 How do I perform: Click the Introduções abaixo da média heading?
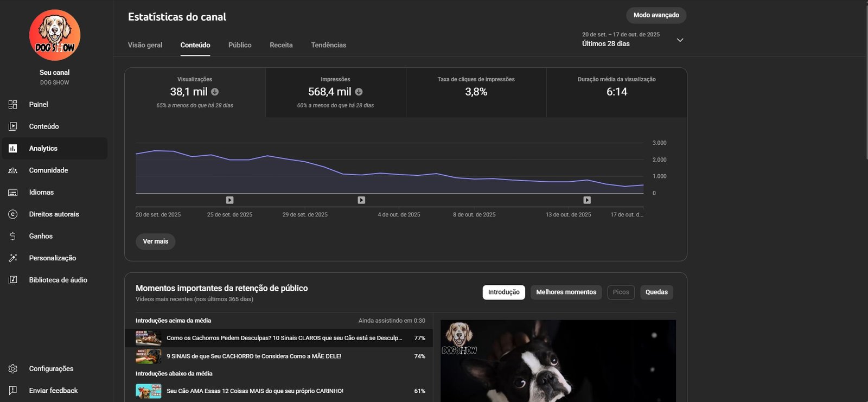click(174, 374)
